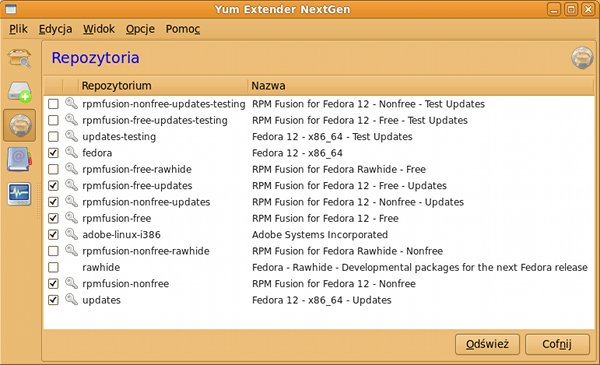
Task: Enable updates-testing repository checkbox
Action: click(x=53, y=137)
